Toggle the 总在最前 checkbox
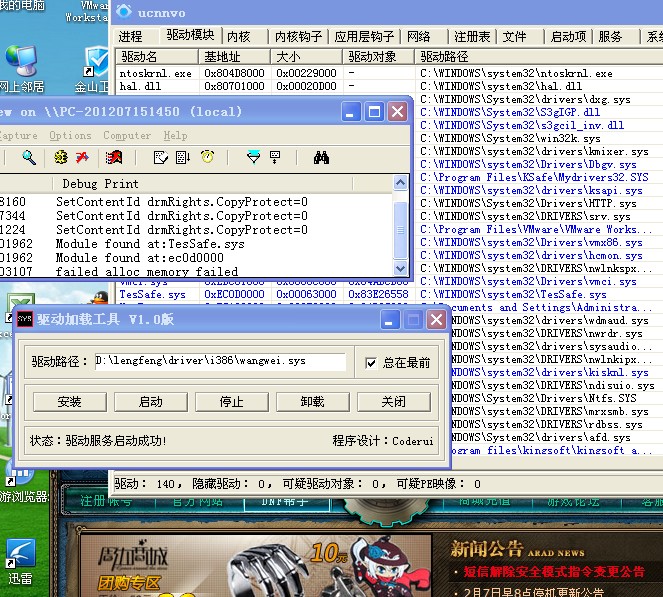Screen dimensions: 663x597 pyautogui.click(x=371, y=363)
